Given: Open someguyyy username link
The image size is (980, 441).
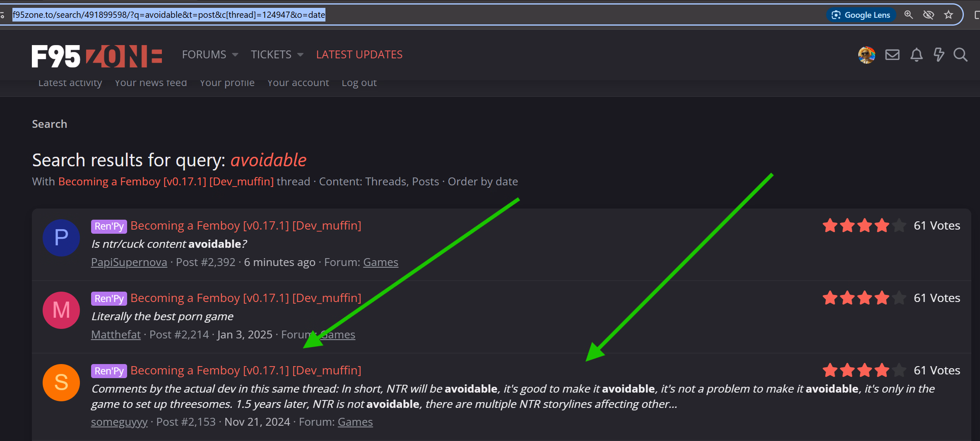Looking at the screenshot, I should (x=119, y=422).
